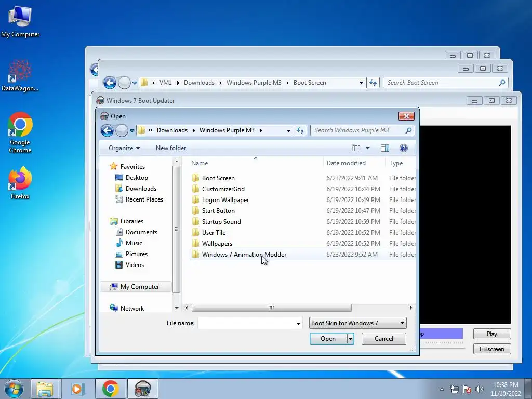
Task: Select Music library
Action: coord(134,243)
